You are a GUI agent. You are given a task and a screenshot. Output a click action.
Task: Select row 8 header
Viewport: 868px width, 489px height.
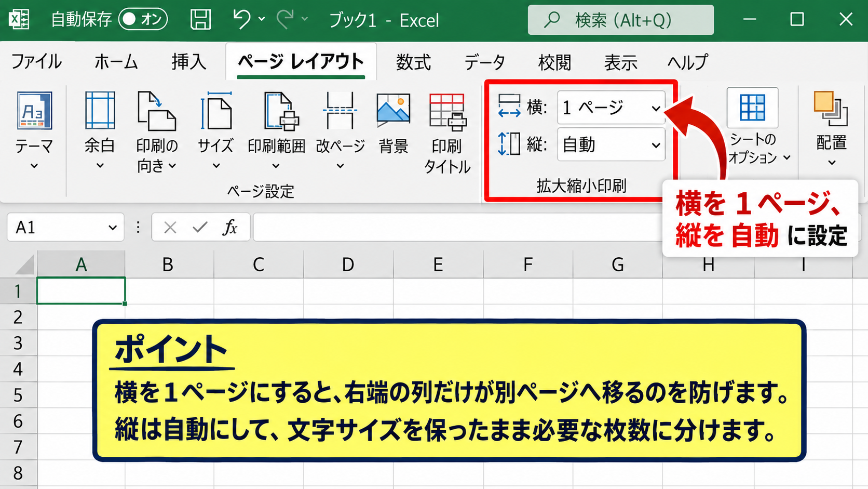coord(18,473)
